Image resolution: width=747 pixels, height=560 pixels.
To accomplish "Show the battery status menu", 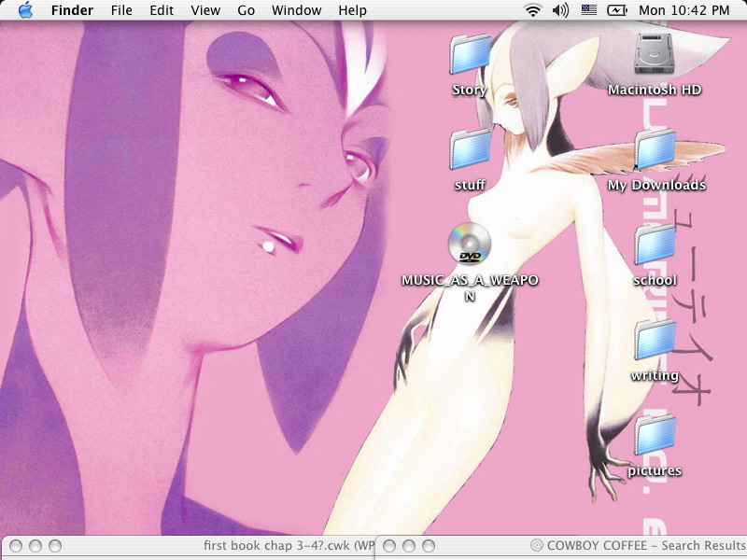I will pos(617,10).
